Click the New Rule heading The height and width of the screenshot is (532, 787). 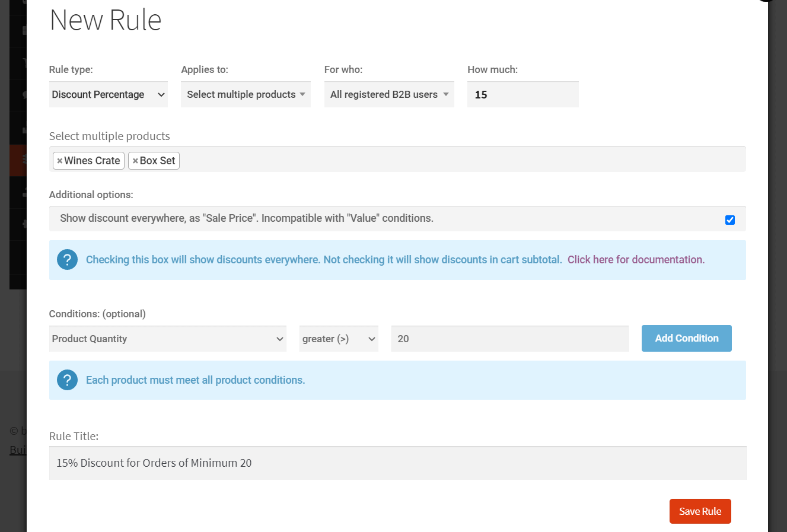point(106,20)
